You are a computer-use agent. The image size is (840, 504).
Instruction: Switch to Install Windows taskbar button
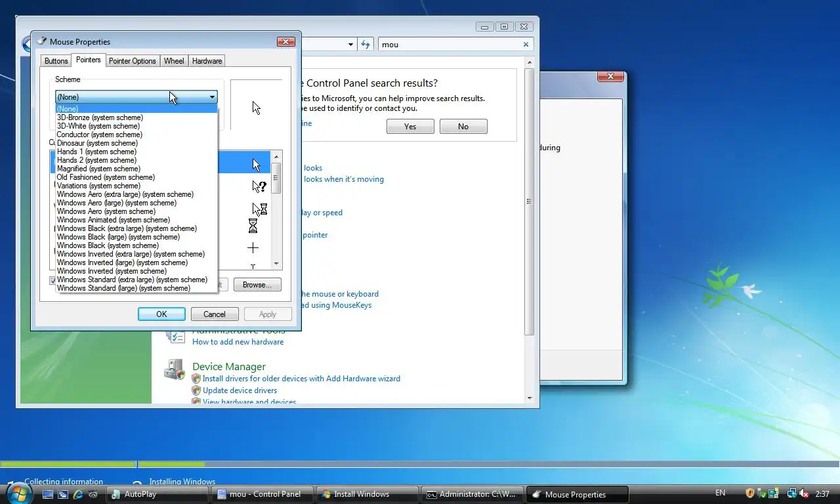(367, 494)
